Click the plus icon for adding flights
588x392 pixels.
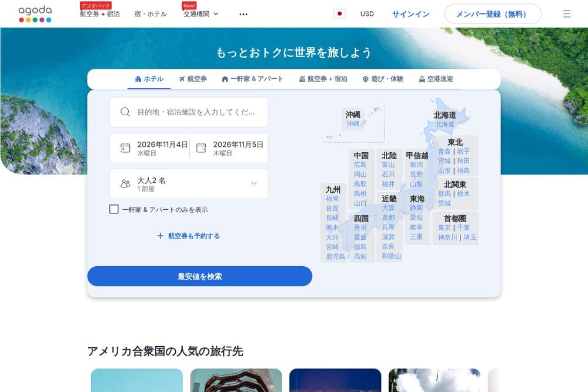pos(160,236)
